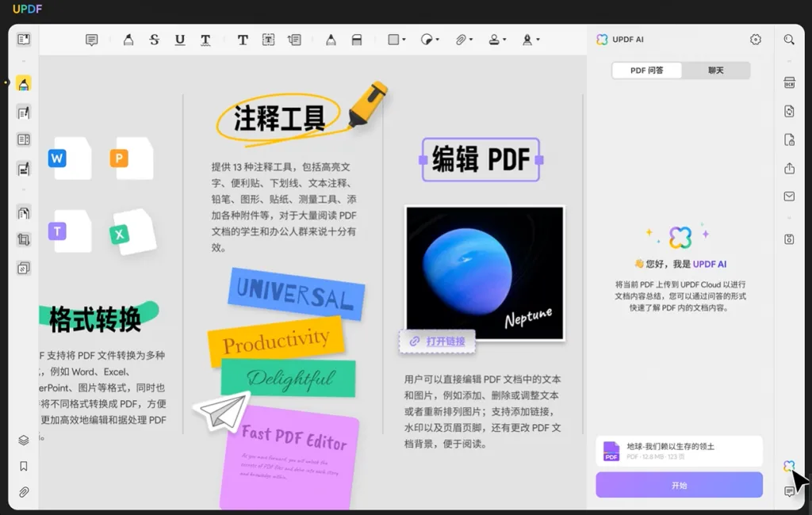Open the Edit PDF mode in sidebar
Image resolution: width=812 pixels, height=515 pixels.
[23, 113]
